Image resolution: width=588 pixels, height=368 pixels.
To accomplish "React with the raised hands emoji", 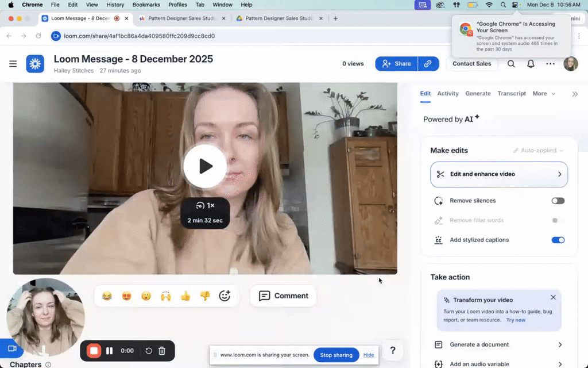I will [166, 296].
